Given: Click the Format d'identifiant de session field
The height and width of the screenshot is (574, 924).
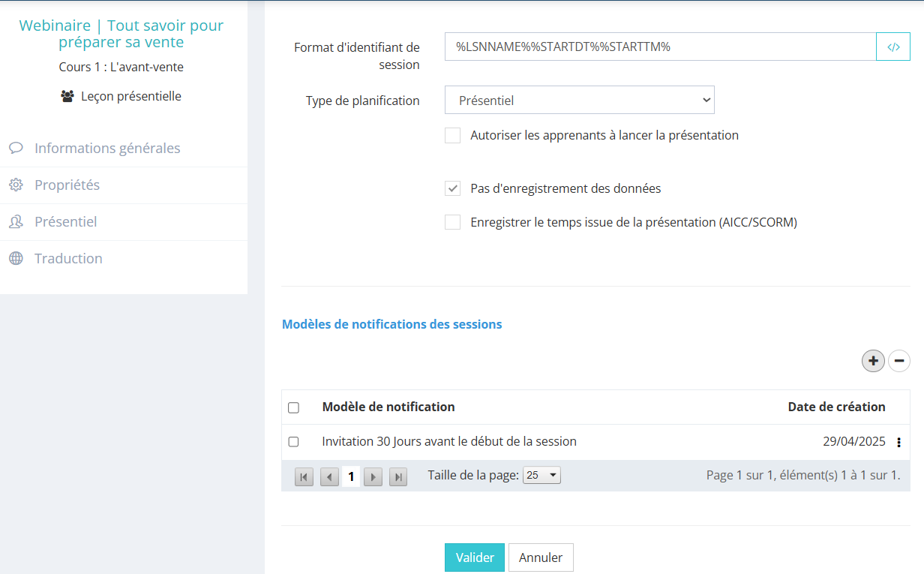Looking at the screenshot, I should point(660,47).
